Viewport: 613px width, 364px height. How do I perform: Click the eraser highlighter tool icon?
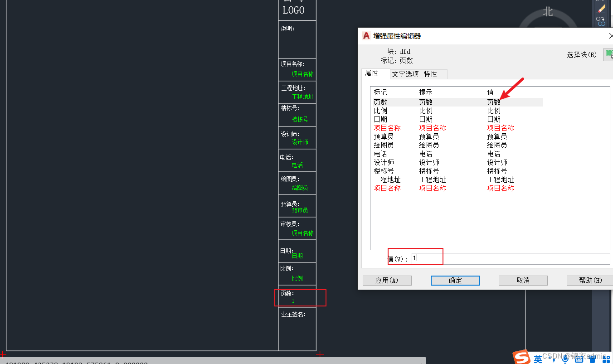click(x=602, y=8)
